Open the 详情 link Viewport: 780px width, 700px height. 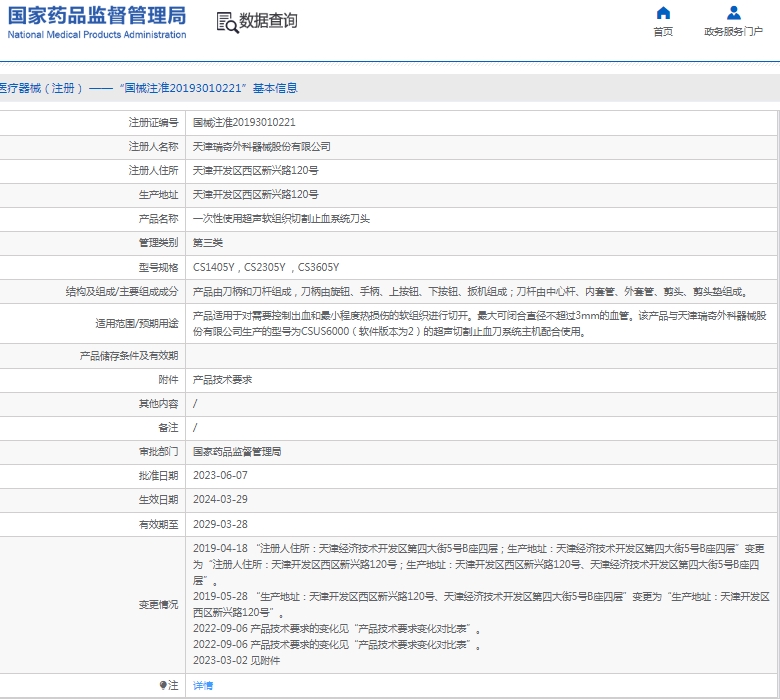(x=203, y=686)
